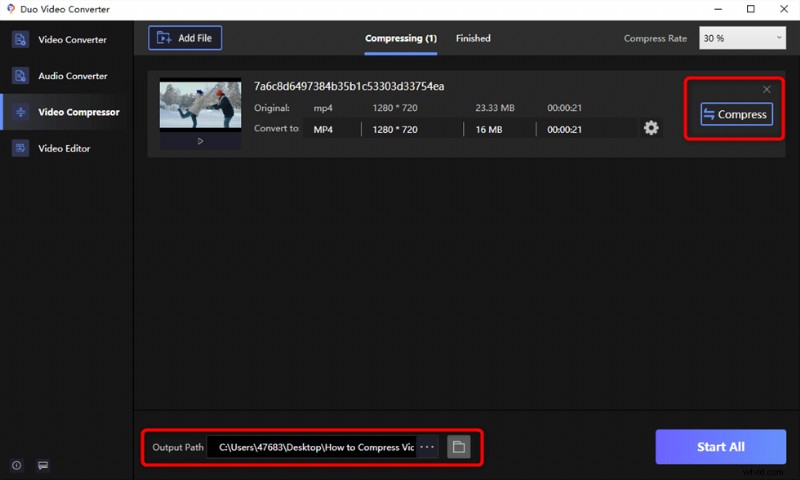
Task: Maximize the Duo Video Converter window
Action: click(x=751, y=9)
